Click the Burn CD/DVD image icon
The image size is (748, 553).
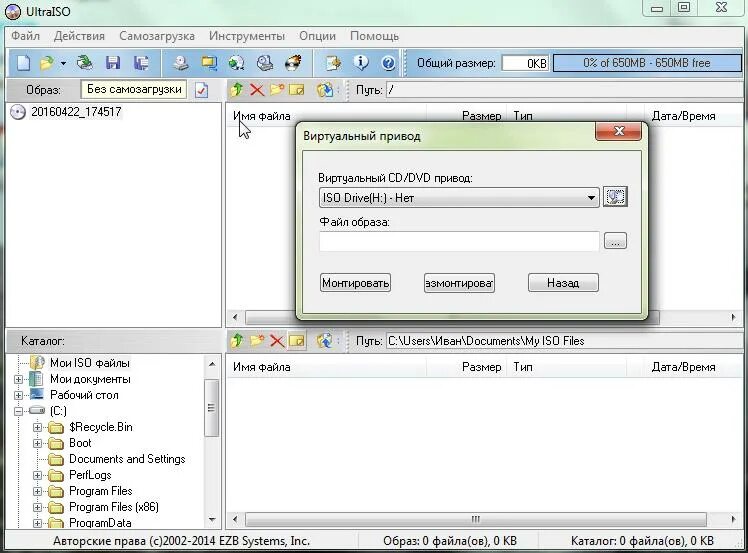click(293, 63)
